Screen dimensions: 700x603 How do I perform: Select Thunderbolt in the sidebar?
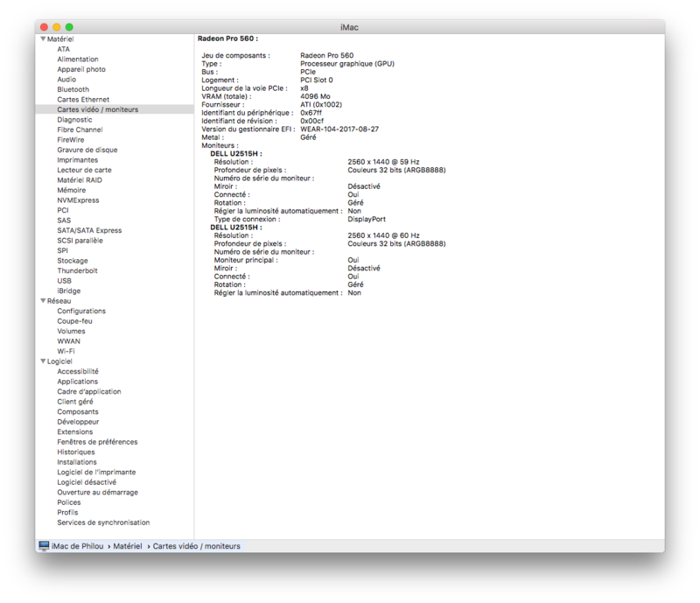77,270
